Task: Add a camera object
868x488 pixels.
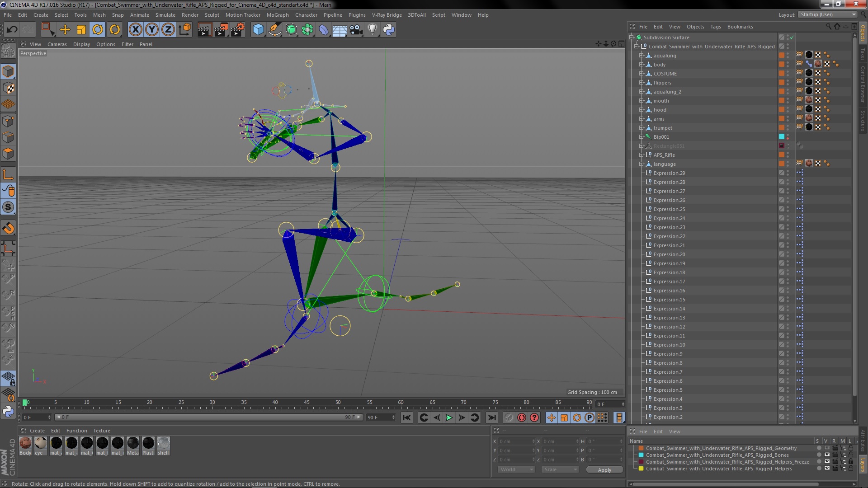Action: (356, 30)
